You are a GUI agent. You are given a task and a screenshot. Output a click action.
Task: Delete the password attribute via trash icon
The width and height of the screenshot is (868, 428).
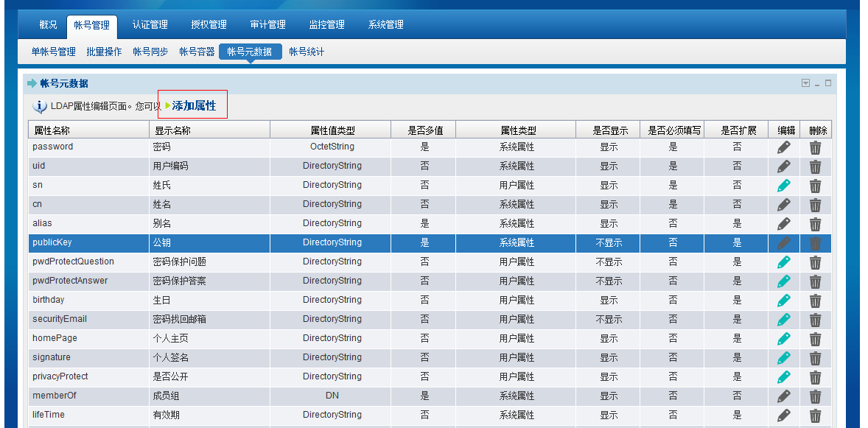pos(815,147)
